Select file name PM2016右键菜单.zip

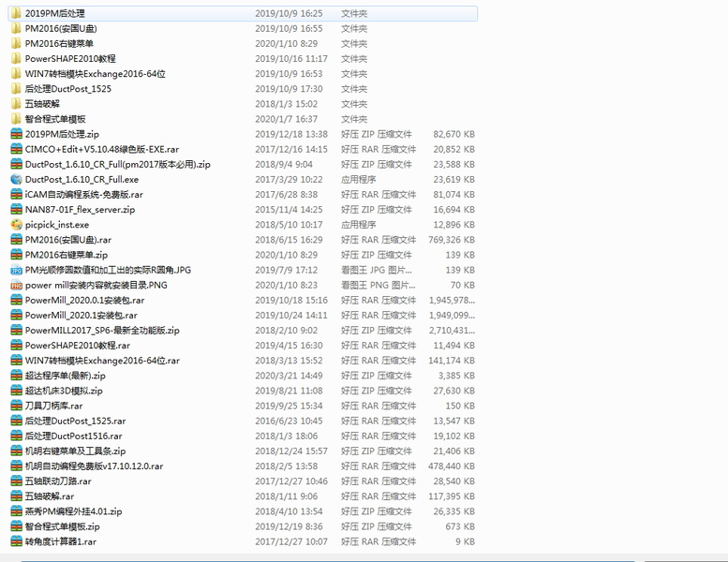[x=67, y=255]
